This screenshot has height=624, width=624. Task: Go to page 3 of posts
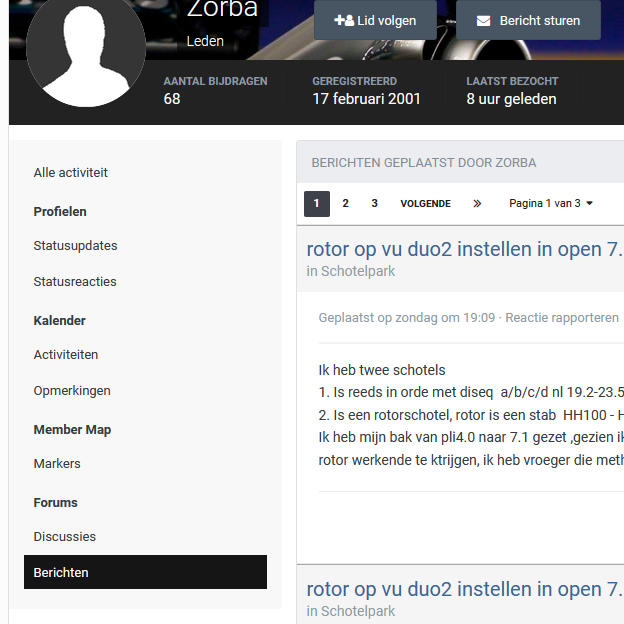click(374, 204)
